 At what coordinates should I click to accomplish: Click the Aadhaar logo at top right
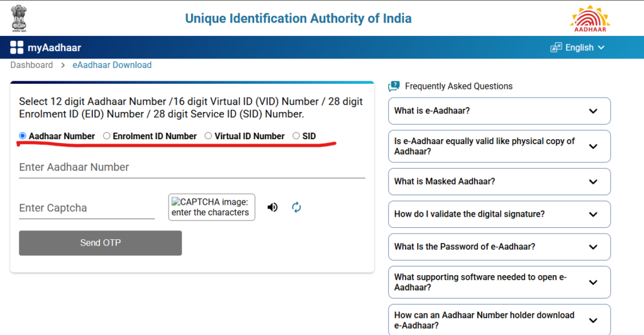pos(590,18)
